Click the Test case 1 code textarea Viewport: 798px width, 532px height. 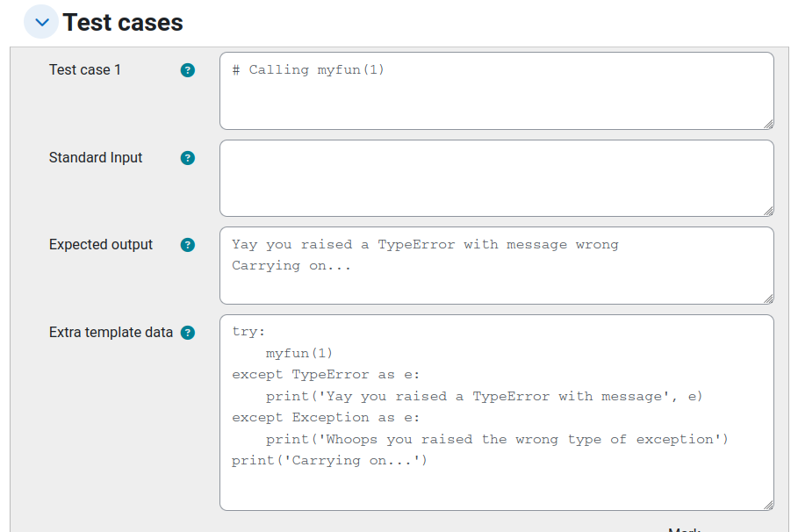497,91
